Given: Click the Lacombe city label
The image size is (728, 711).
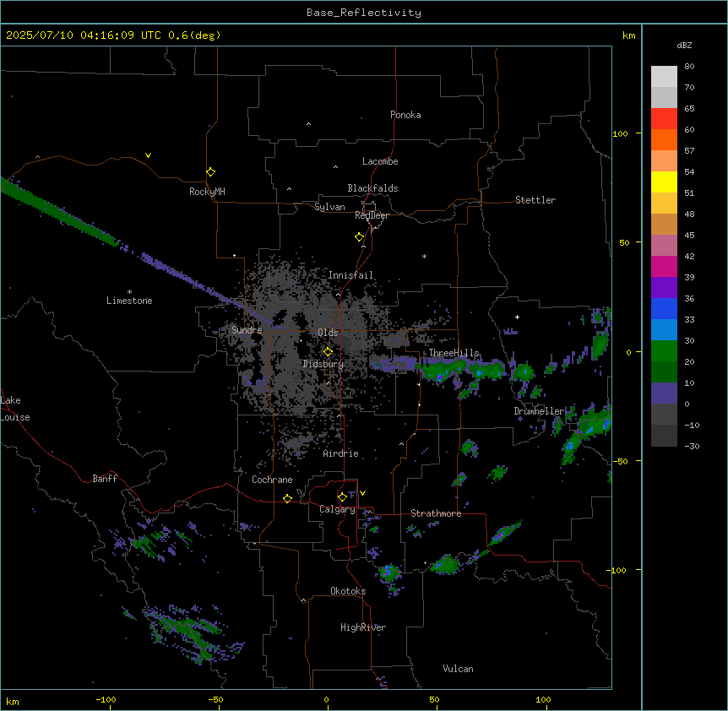Looking at the screenshot, I should pyautogui.click(x=380, y=161).
